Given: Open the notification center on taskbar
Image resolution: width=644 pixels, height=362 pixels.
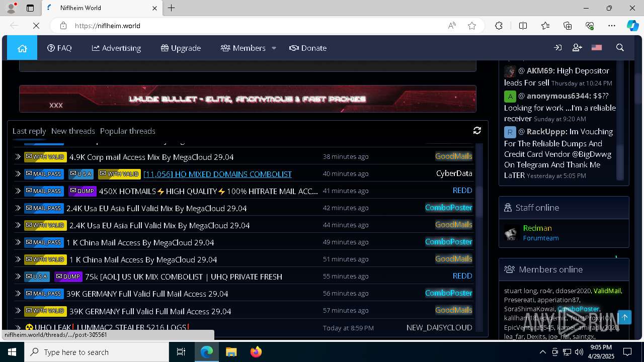Looking at the screenshot, I should coord(627,352).
